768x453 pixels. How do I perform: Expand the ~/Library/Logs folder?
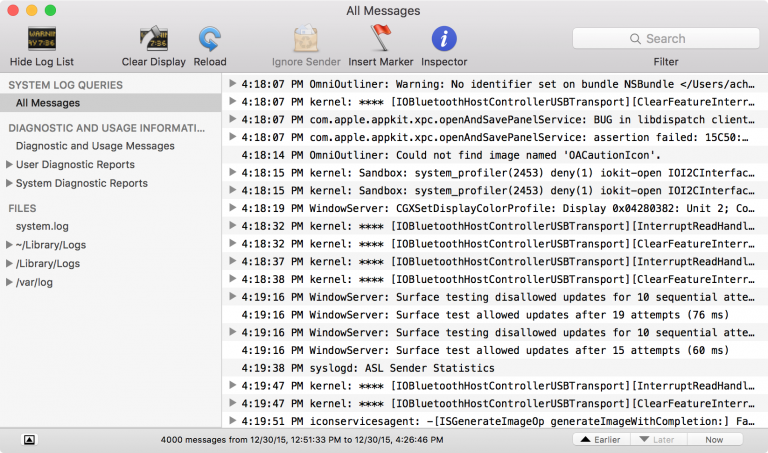pos(10,245)
